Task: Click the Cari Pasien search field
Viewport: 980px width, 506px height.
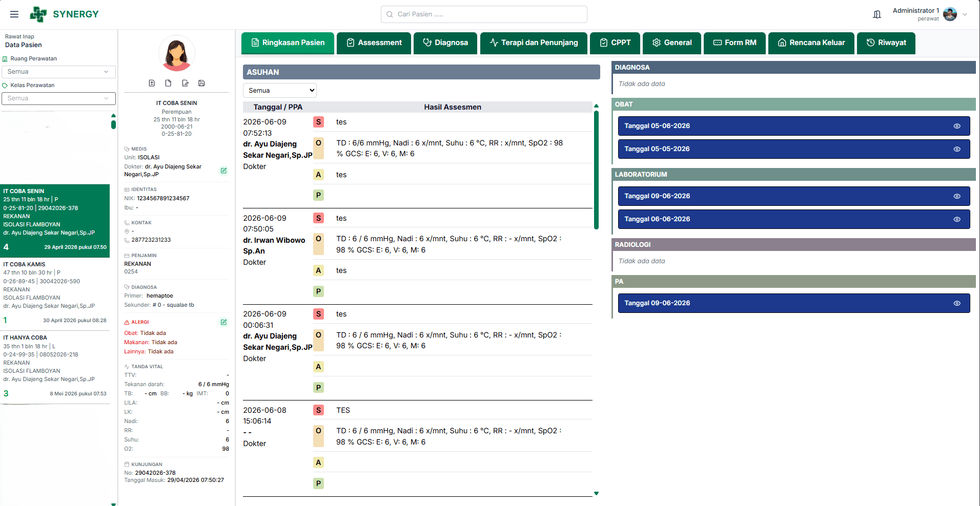Action: click(484, 14)
